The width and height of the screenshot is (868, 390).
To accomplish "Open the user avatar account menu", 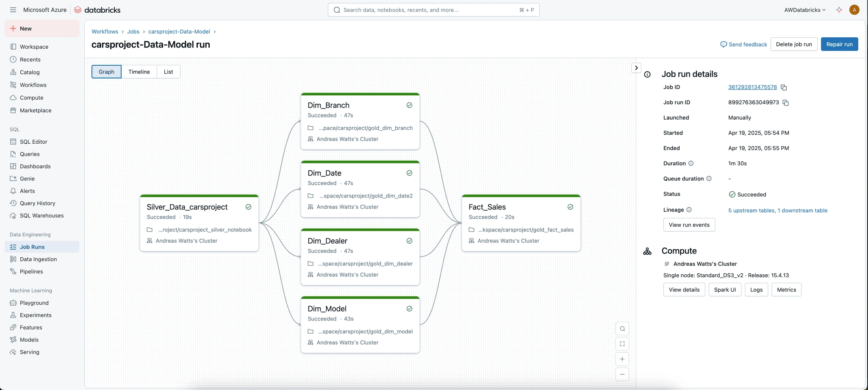I will pos(854,10).
